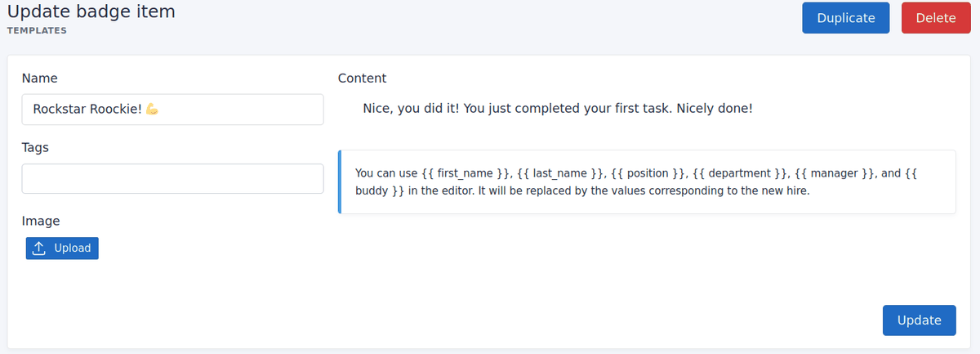Focus the Name field containing Rockstar Roockie
Viewport: 980px width, 354px height.
pos(229,109)
